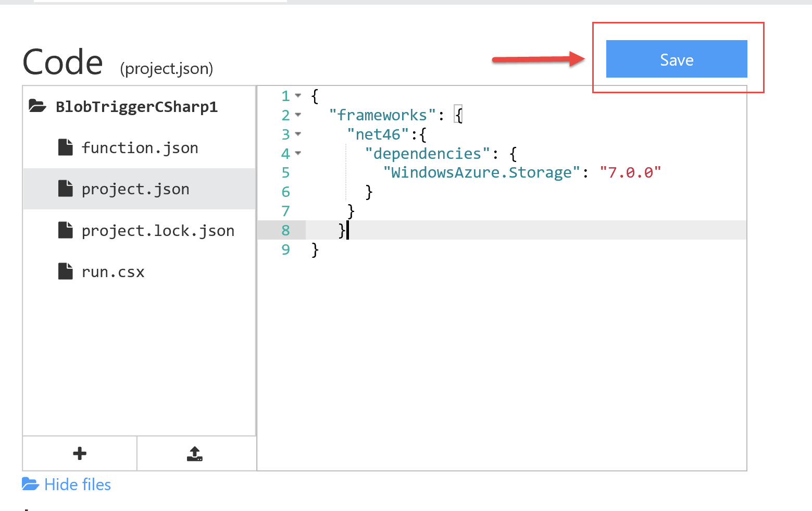
Task: Click line number 9 in the gutter
Action: (x=285, y=250)
